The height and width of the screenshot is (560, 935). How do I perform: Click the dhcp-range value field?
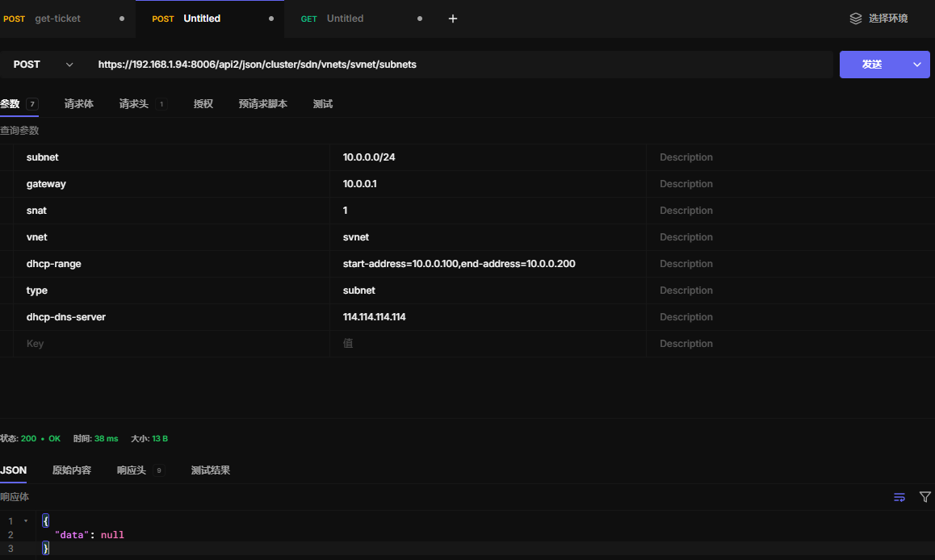click(459, 264)
